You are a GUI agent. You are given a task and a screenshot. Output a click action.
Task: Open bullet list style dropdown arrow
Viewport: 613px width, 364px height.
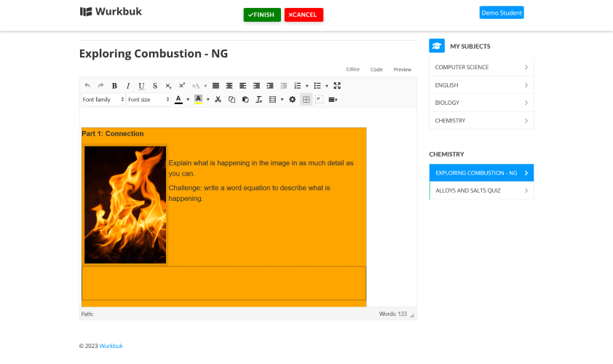point(327,86)
